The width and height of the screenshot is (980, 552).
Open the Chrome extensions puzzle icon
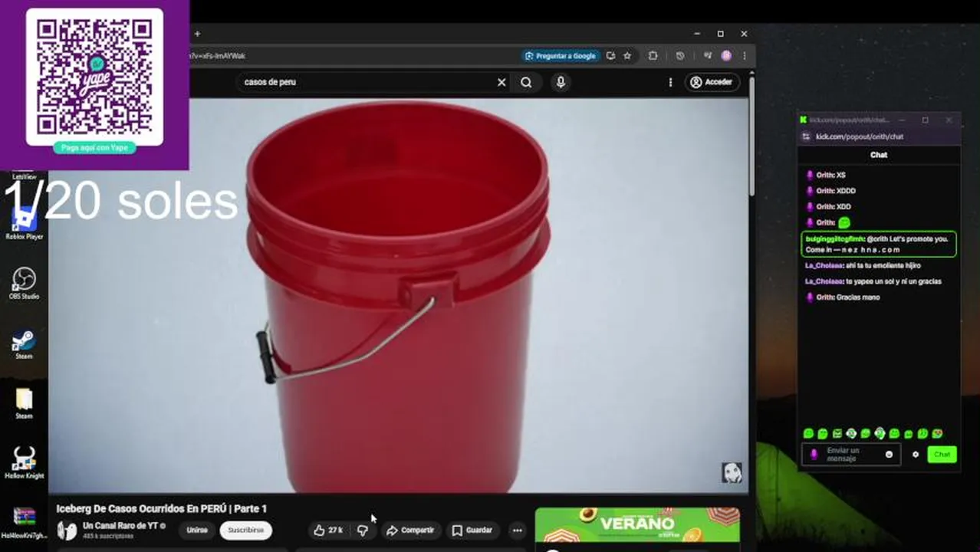[x=653, y=56]
